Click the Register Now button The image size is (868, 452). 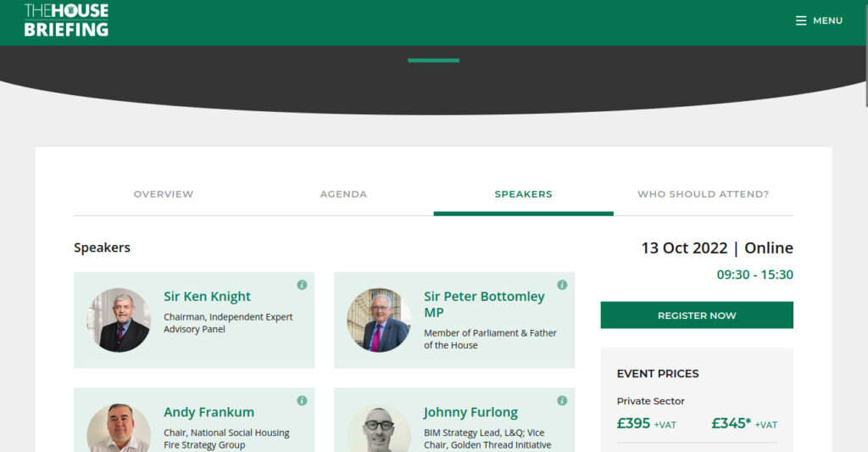(x=697, y=315)
